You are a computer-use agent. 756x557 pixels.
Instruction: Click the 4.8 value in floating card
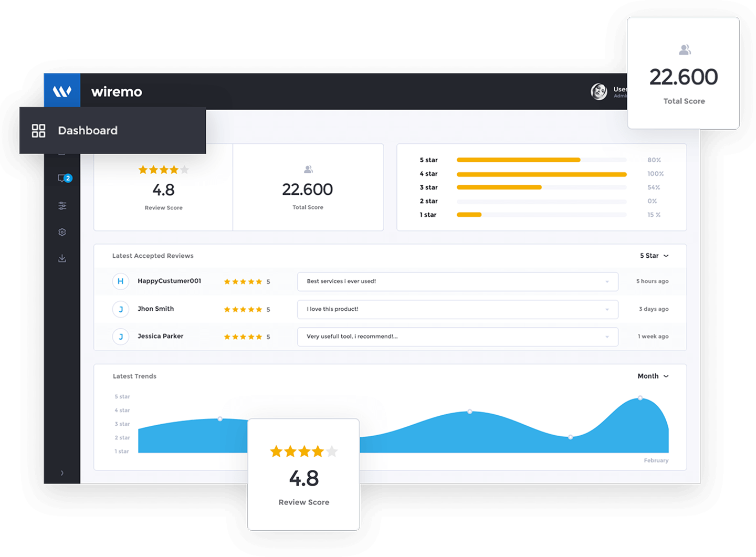(304, 478)
